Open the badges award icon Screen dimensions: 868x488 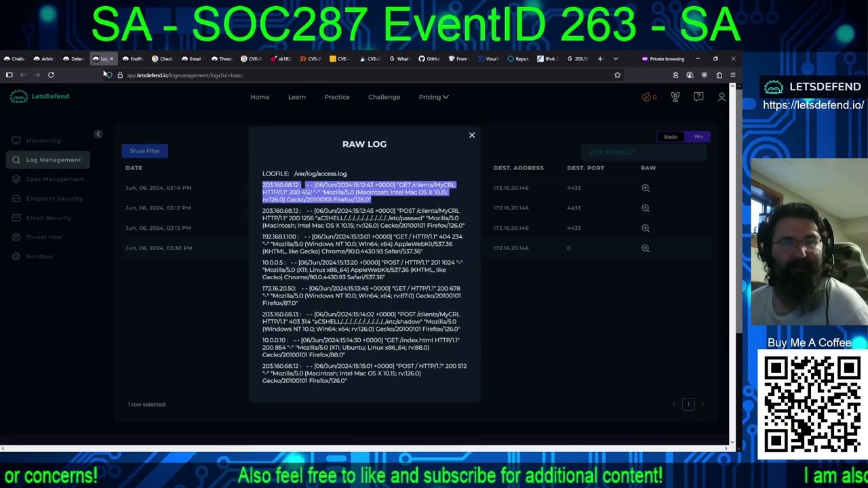[675, 97]
